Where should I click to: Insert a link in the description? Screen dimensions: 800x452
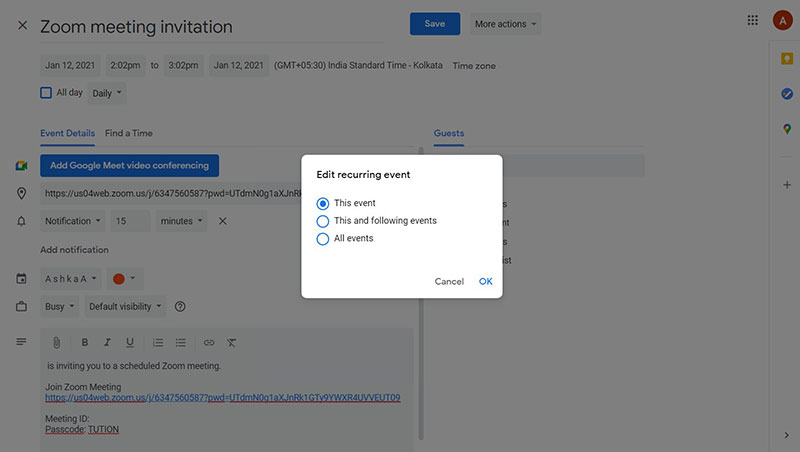[209, 343]
